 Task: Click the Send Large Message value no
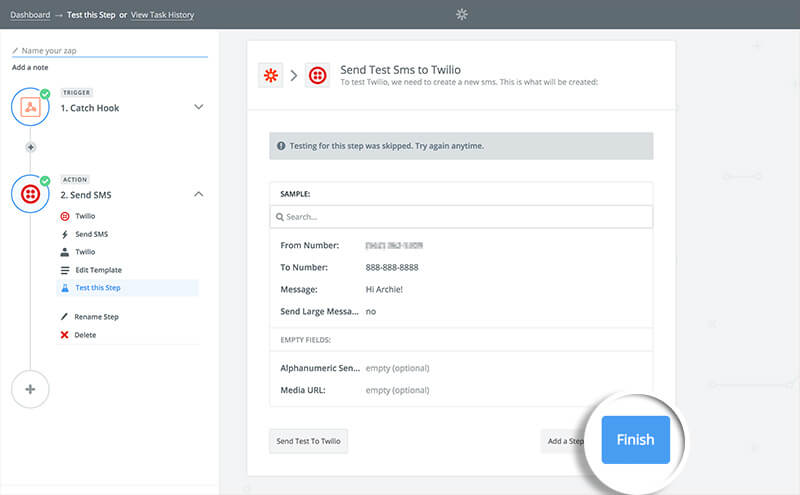click(x=371, y=311)
